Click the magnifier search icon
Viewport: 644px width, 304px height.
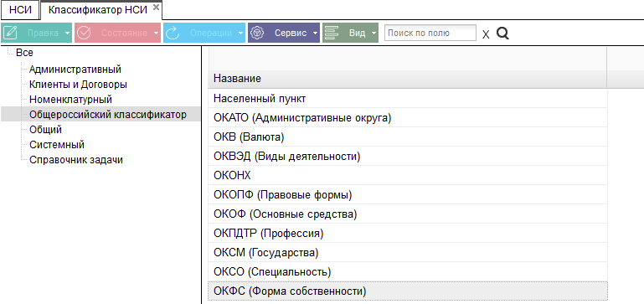pos(502,33)
